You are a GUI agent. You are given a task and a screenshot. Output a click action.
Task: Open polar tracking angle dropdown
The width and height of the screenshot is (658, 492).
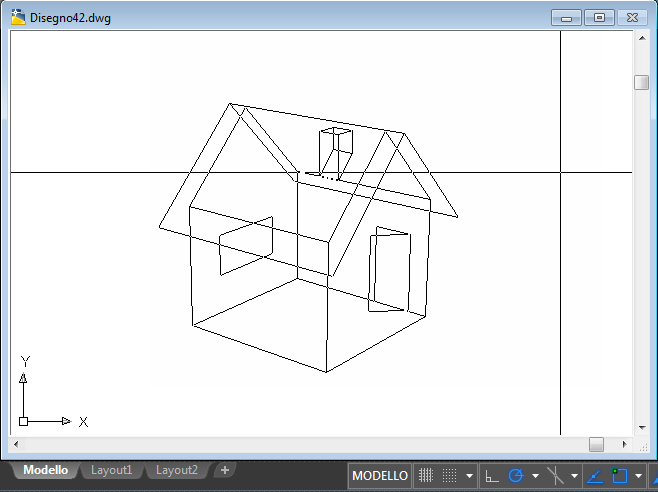(x=535, y=476)
